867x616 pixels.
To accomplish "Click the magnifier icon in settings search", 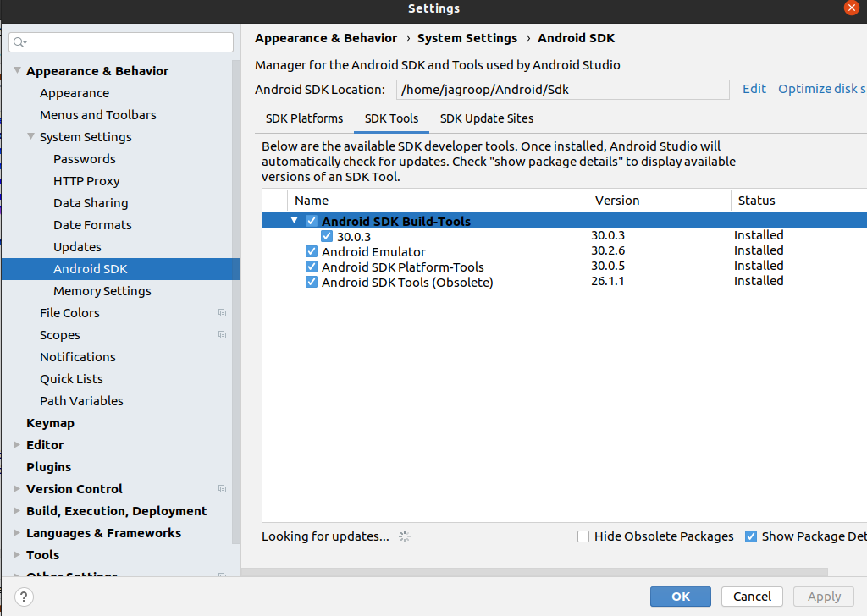I will [x=19, y=41].
